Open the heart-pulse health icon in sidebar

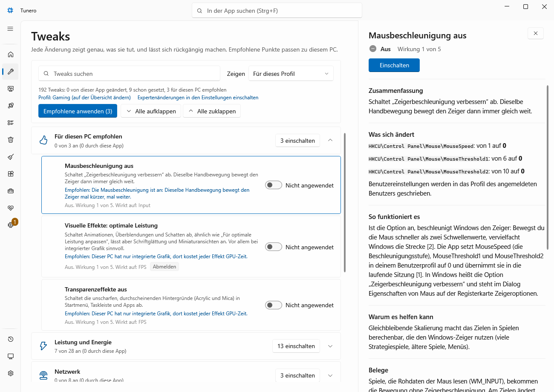11,208
